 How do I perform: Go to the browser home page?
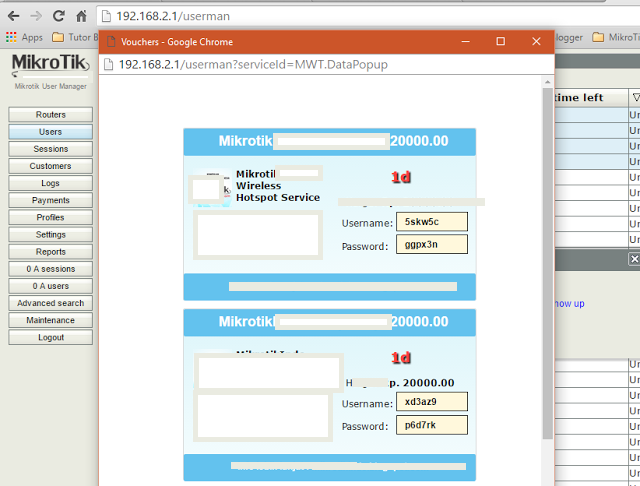click(x=83, y=16)
